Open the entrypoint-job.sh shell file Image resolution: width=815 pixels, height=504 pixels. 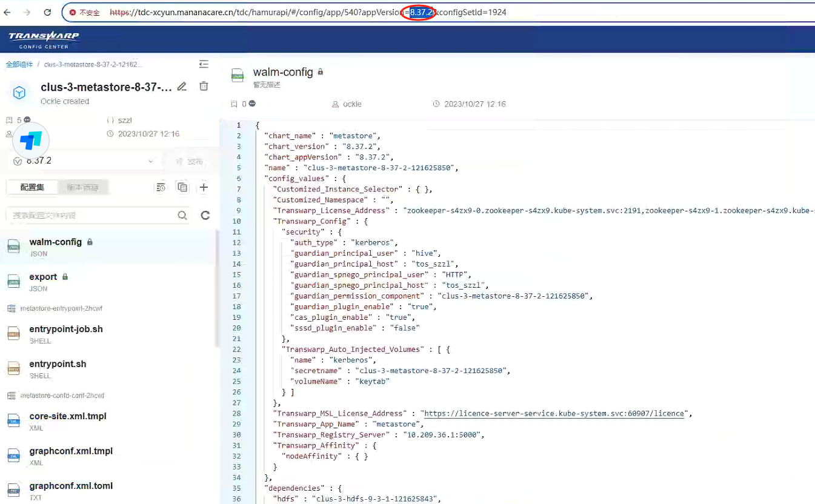tap(66, 330)
